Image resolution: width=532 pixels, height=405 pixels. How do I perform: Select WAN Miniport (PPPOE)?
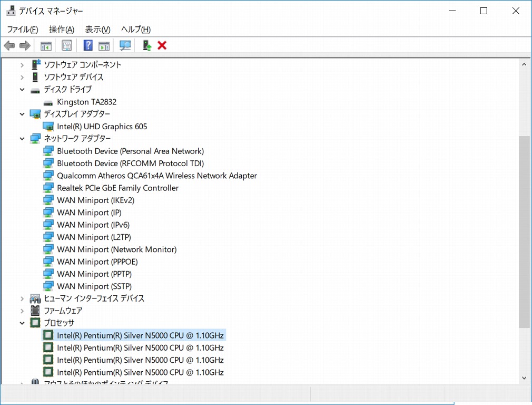97,262
